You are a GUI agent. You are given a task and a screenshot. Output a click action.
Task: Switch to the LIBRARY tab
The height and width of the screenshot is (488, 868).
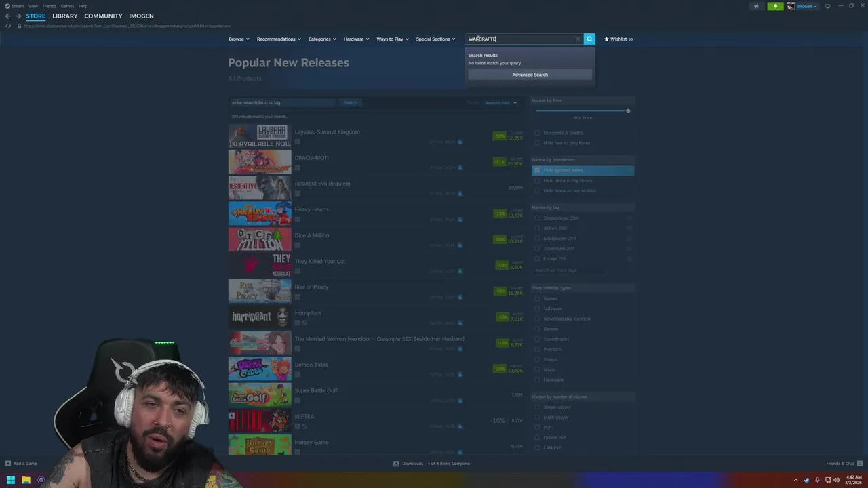[65, 16]
